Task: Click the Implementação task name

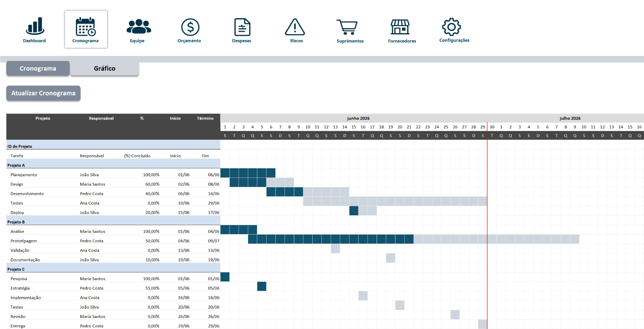Action: pyautogui.click(x=25, y=298)
